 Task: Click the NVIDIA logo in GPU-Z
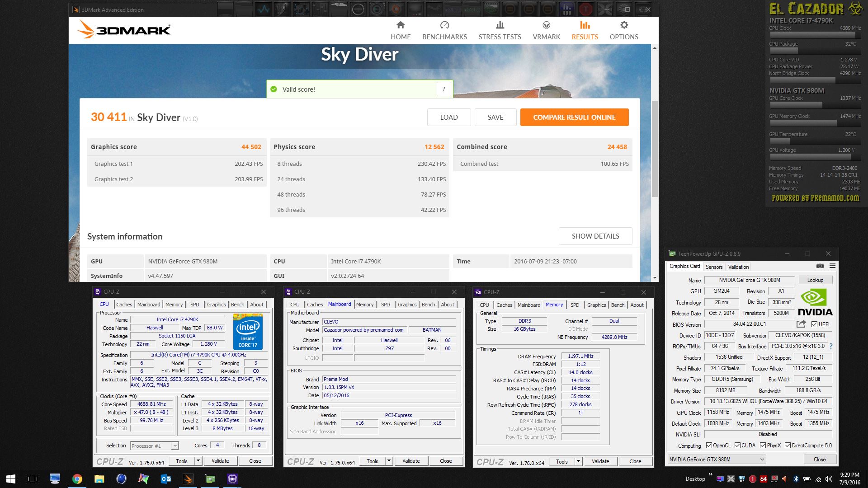815,302
